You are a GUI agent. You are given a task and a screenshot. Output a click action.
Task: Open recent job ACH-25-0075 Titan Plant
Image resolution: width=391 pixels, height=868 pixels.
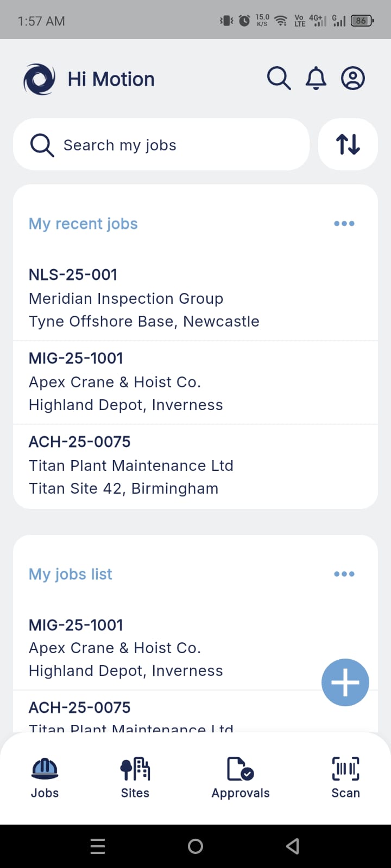click(x=131, y=465)
